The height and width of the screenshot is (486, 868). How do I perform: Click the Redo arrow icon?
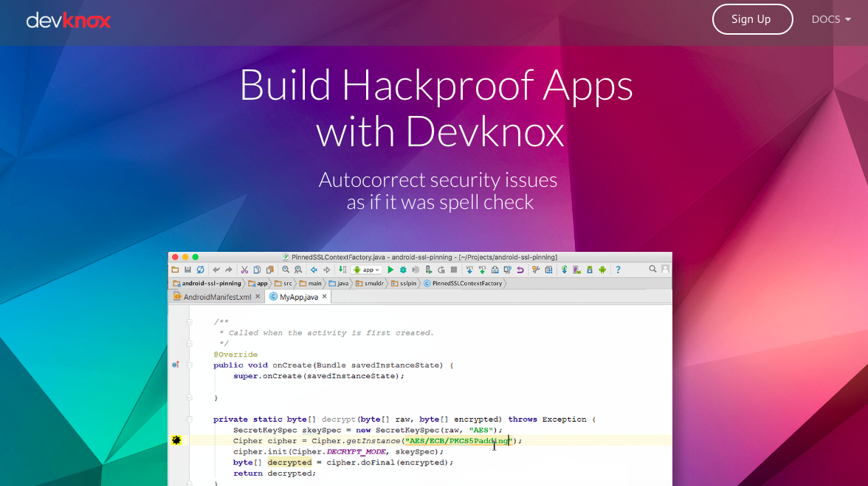229,270
